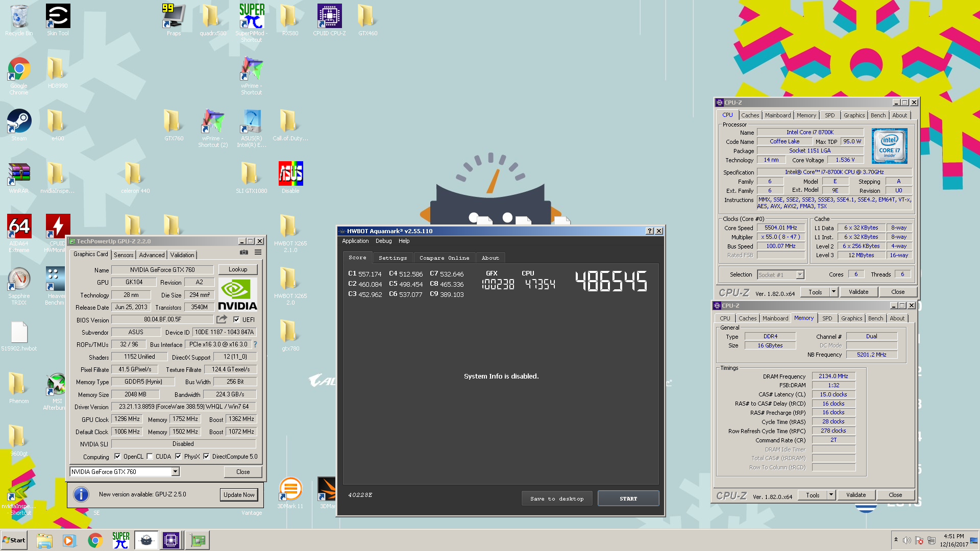
Task: Toggle the CUDA computing checkbox
Action: 150,457
